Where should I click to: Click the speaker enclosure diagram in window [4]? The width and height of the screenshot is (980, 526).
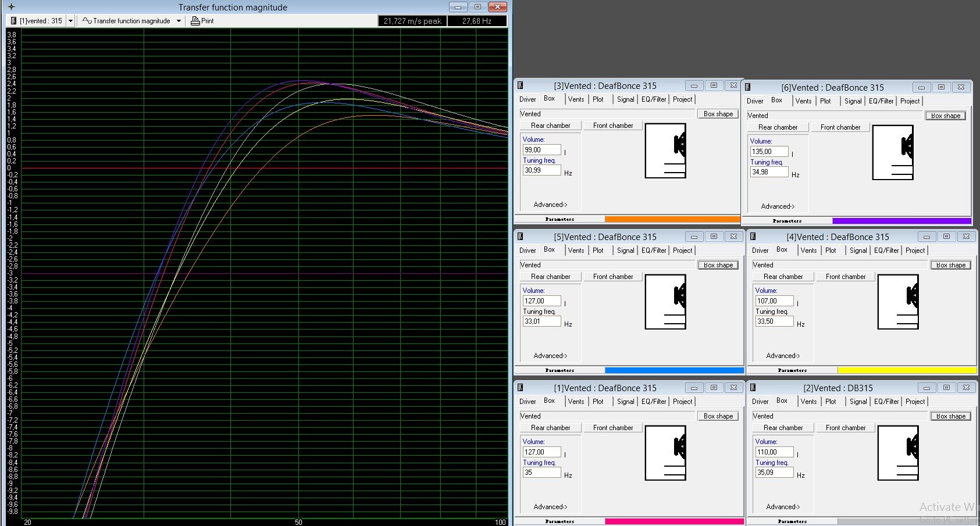[x=897, y=302]
